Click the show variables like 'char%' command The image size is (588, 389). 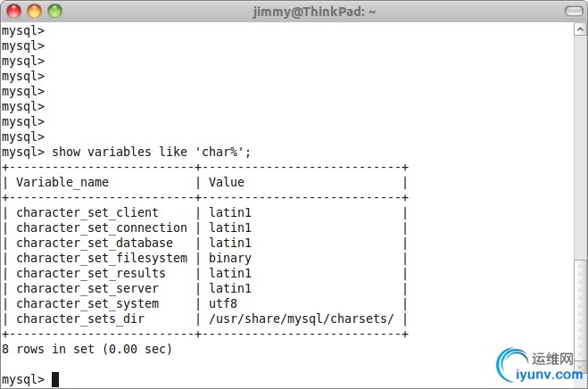(152, 152)
